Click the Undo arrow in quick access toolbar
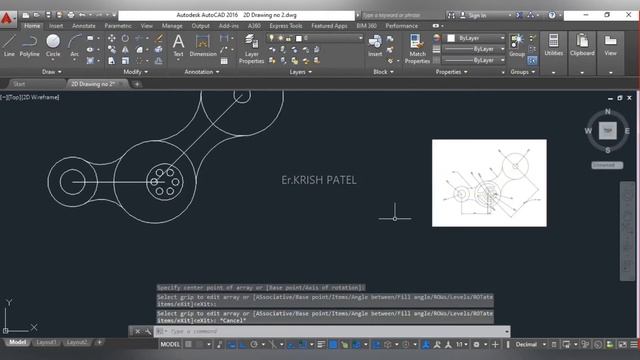 [x=82, y=15]
